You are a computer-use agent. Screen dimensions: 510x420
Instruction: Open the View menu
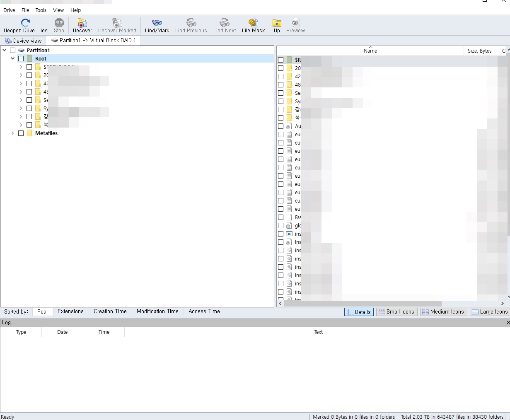pyautogui.click(x=58, y=10)
